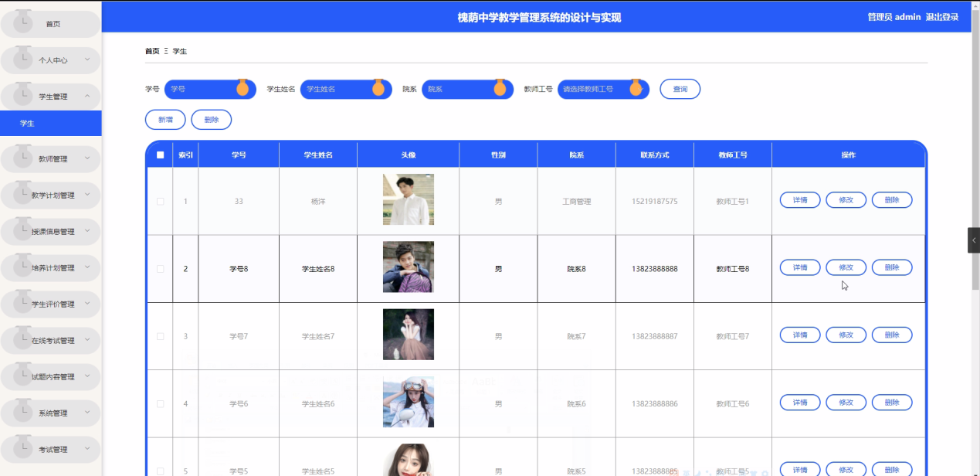The image size is (980, 476).
Task: Open the 授课信息管理 sidebar menu
Action: [x=51, y=232]
